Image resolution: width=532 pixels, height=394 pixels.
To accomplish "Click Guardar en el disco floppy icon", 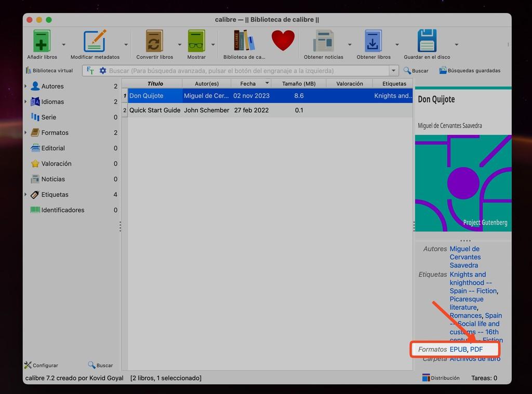I will 427,40.
